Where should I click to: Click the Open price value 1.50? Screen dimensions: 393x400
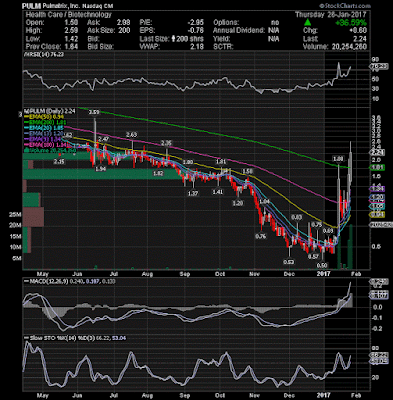[71, 22]
